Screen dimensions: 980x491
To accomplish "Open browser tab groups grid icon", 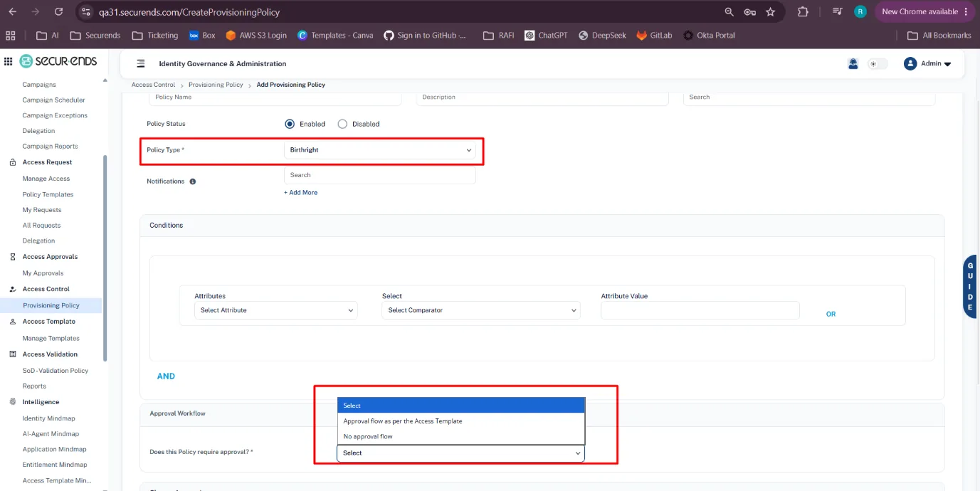I will 10,35.
